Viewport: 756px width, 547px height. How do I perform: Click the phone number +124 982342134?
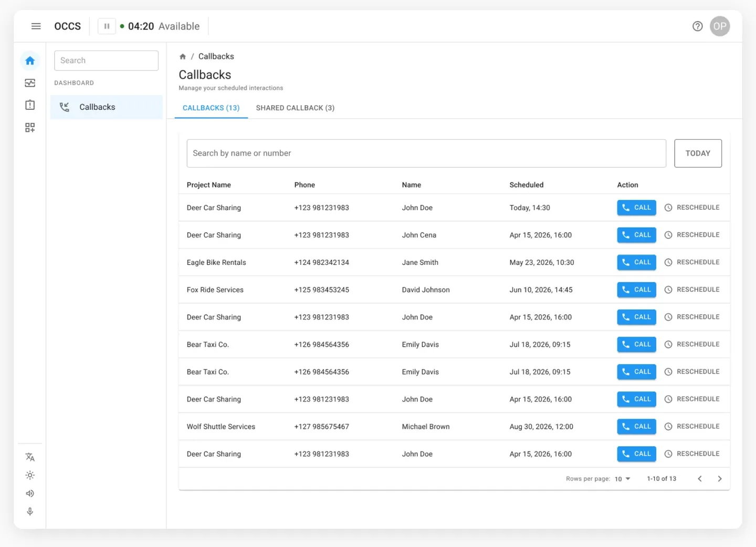click(x=322, y=263)
